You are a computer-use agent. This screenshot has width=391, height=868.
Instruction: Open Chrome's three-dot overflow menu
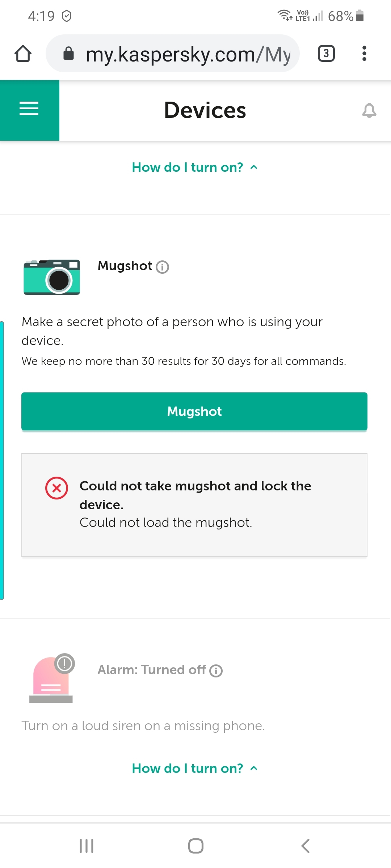pyautogui.click(x=364, y=54)
